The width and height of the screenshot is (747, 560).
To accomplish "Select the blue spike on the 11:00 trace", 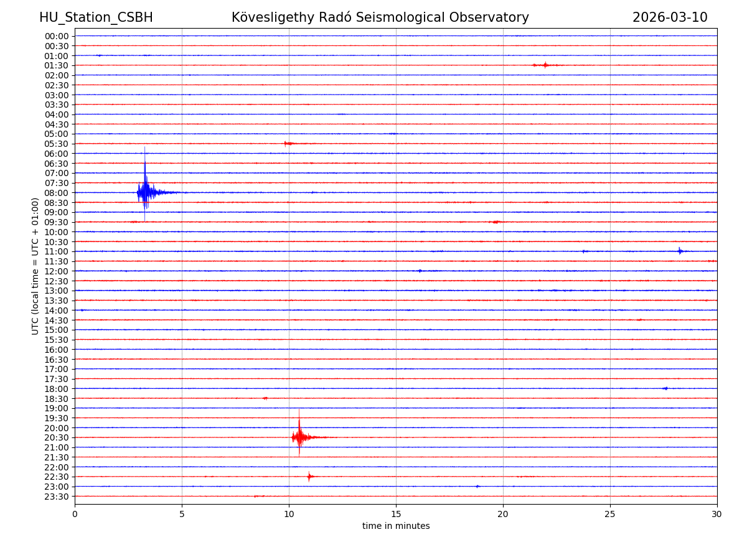I will tap(680, 251).
